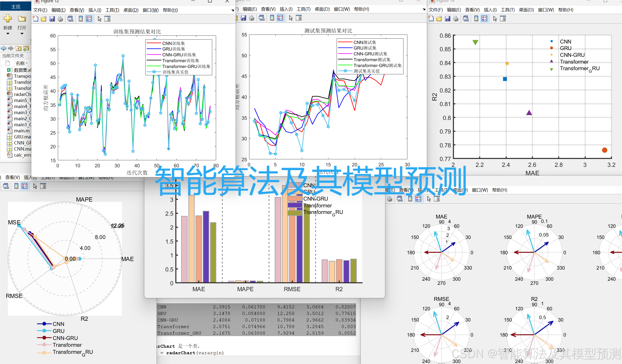Click the Print figure icon in Figure 12 toolbar
The height and width of the screenshot is (364, 622).
coord(61,19)
